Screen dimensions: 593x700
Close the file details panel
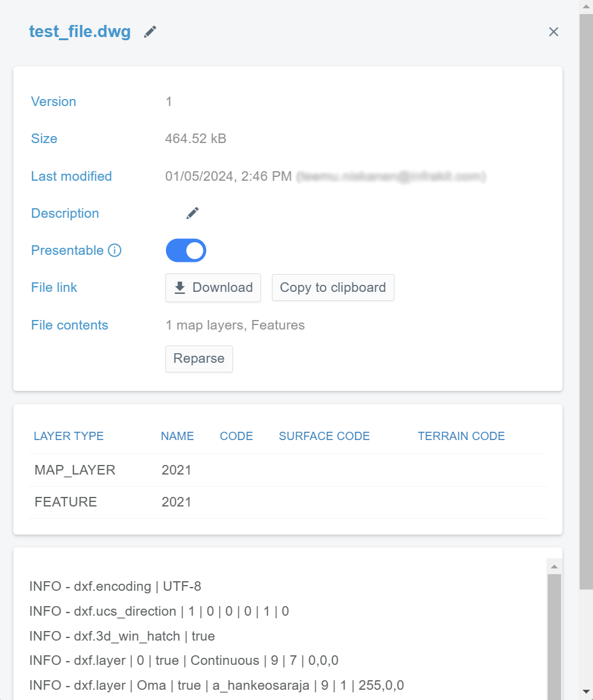(x=553, y=32)
